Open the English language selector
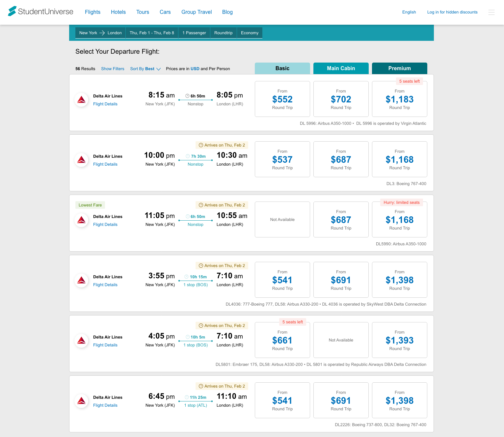This screenshot has width=504, height=437. 409,12
